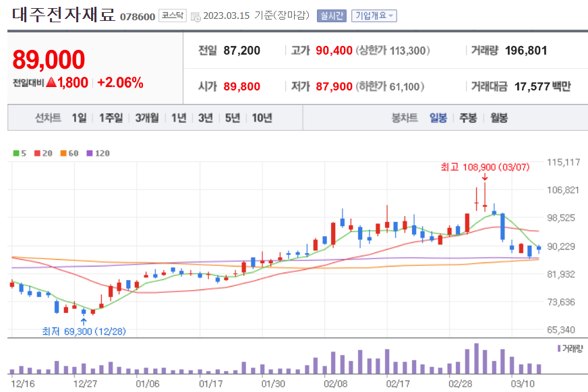
Task: Click the calendar icon beside 2023.03.15 date
Action: coord(196,17)
